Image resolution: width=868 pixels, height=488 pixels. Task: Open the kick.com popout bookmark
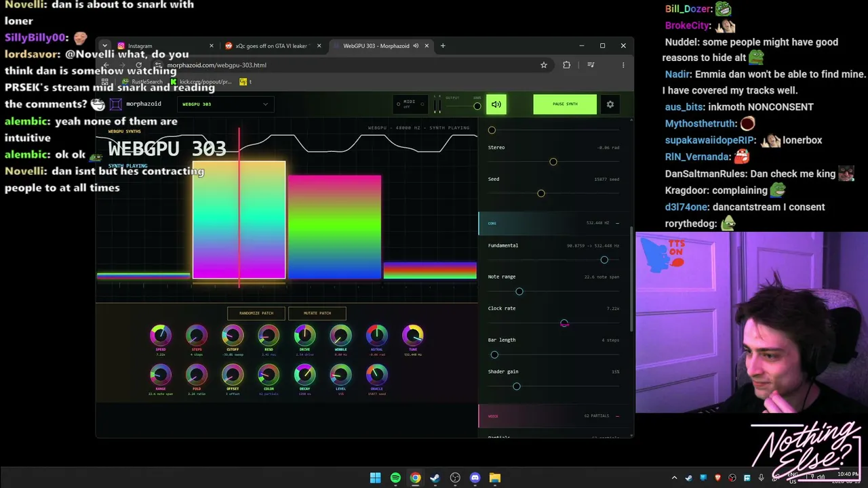point(201,82)
